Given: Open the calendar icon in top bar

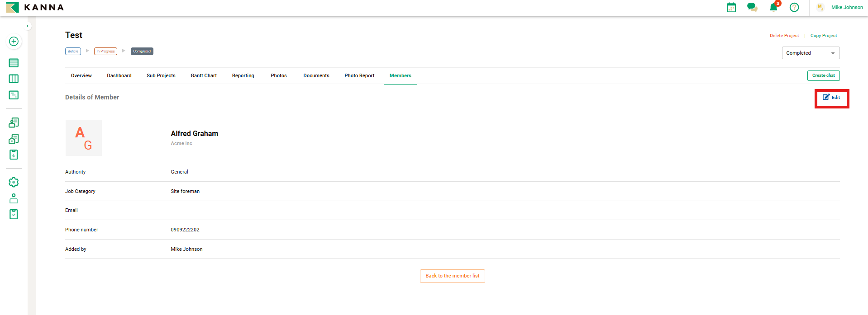Looking at the screenshot, I should [x=731, y=7].
